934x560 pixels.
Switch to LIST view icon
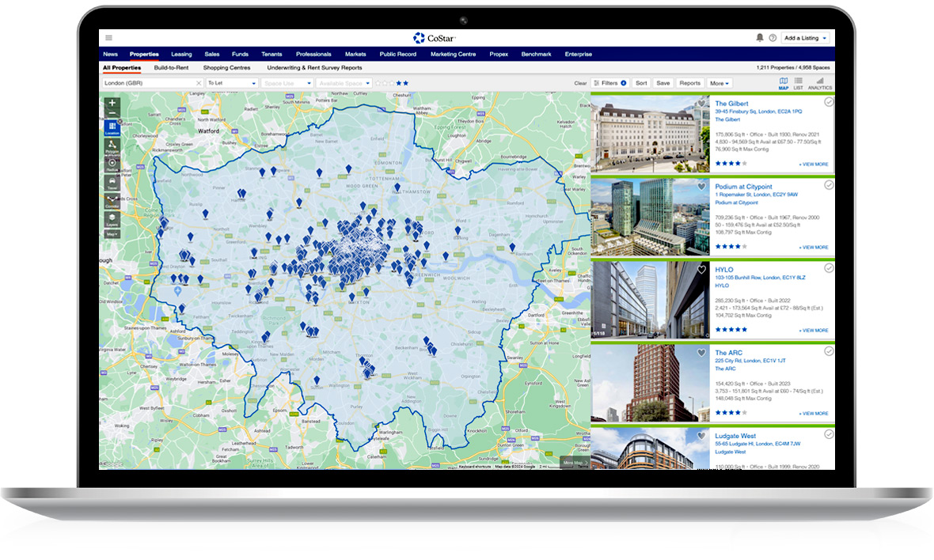tap(798, 83)
